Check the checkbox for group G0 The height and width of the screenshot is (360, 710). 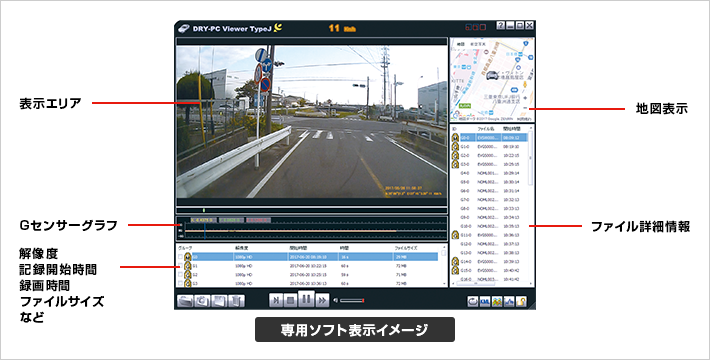(x=180, y=257)
